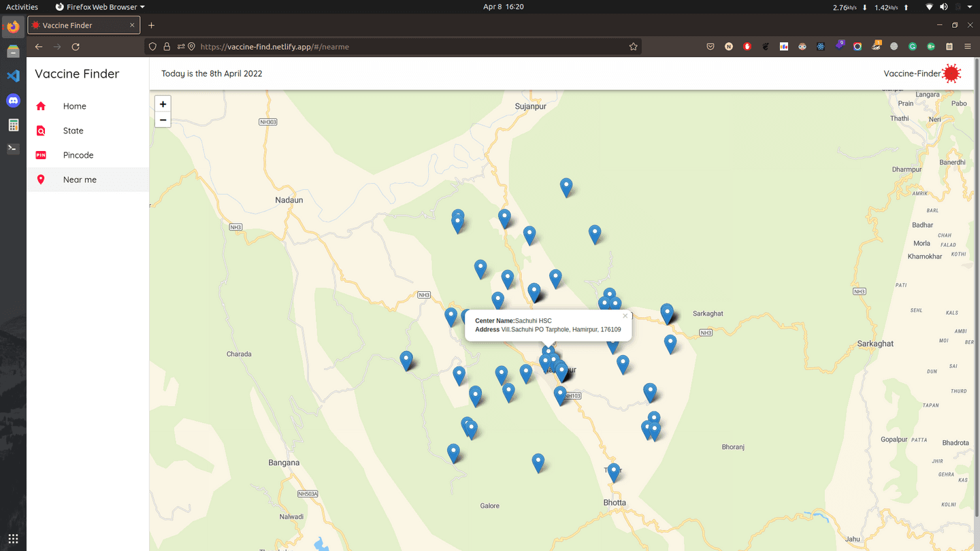
Task: Open the N circle extension icon
Action: [x=729, y=47]
